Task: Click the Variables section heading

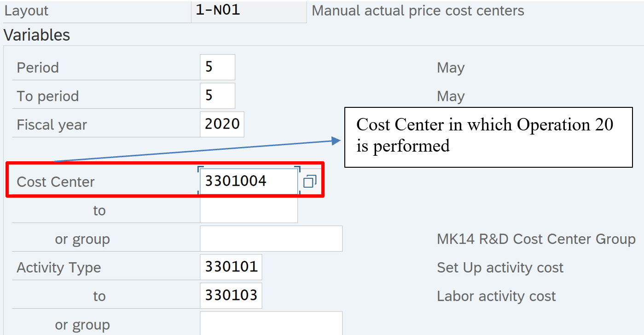Action: pos(37,35)
